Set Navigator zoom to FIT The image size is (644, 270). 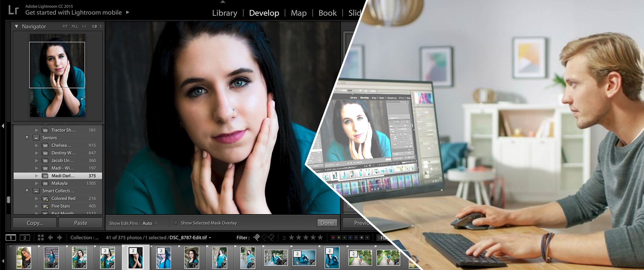click(x=65, y=26)
